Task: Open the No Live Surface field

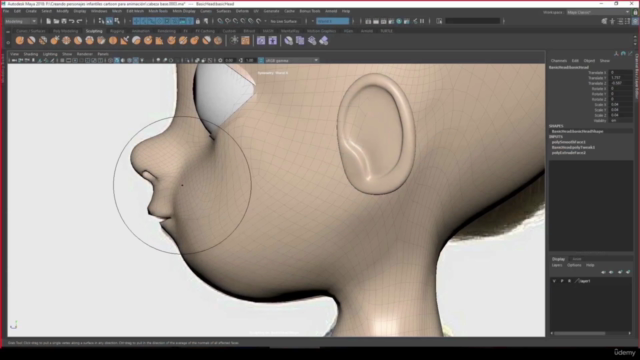Action: [x=284, y=21]
